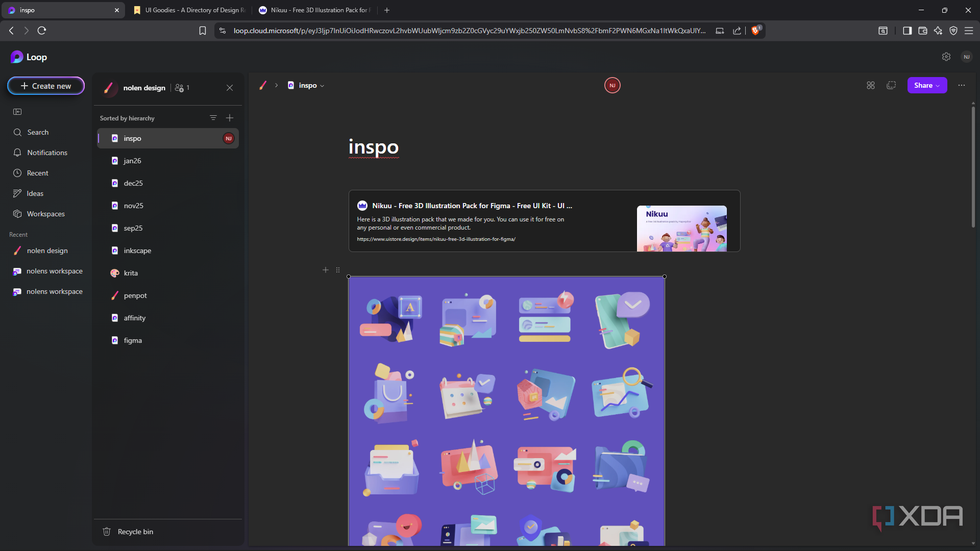Select the dec25 page
The height and width of the screenshot is (551, 980).
[168, 183]
